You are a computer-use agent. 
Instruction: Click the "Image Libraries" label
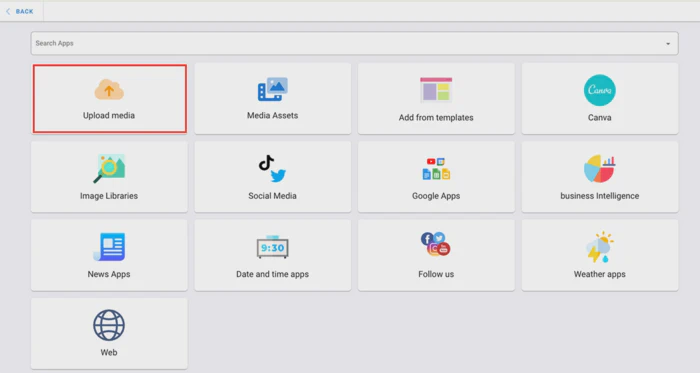(x=109, y=196)
